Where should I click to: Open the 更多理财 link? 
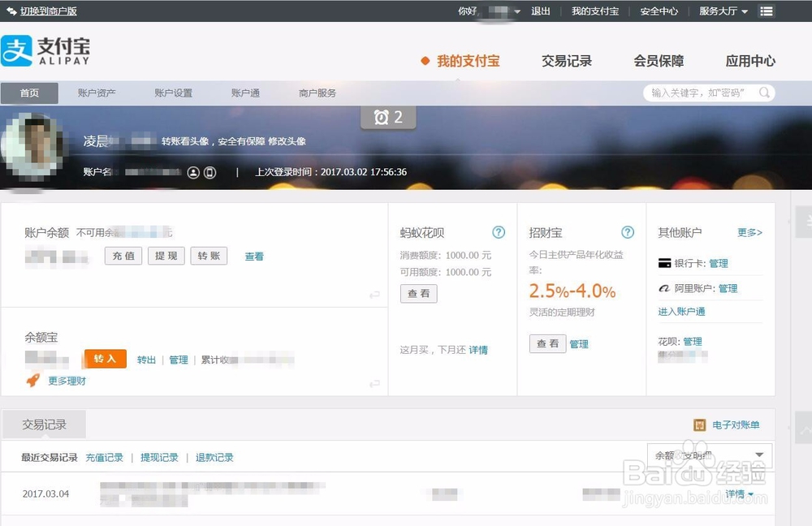[67, 381]
